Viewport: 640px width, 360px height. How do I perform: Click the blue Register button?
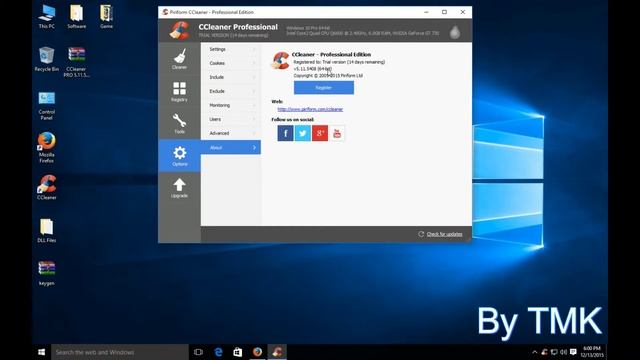click(x=324, y=87)
